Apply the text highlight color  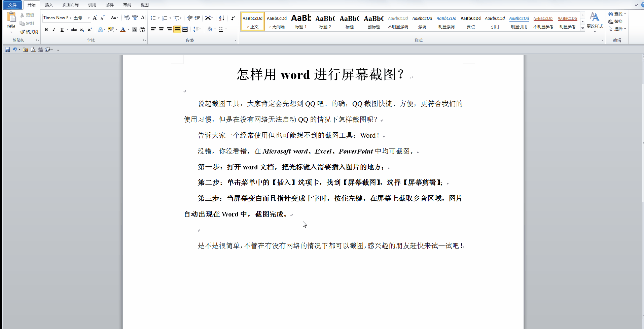[x=111, y=30]
